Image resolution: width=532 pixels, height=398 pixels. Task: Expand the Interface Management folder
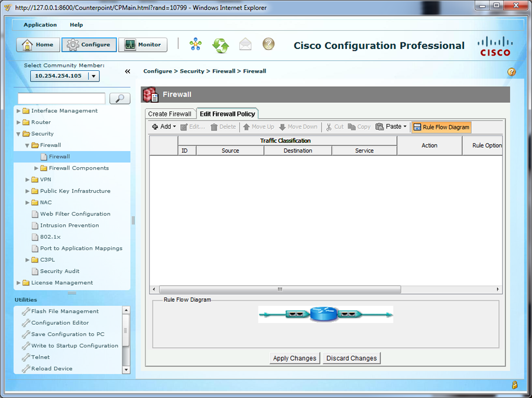pyautogui.click(x=19, y=111)
